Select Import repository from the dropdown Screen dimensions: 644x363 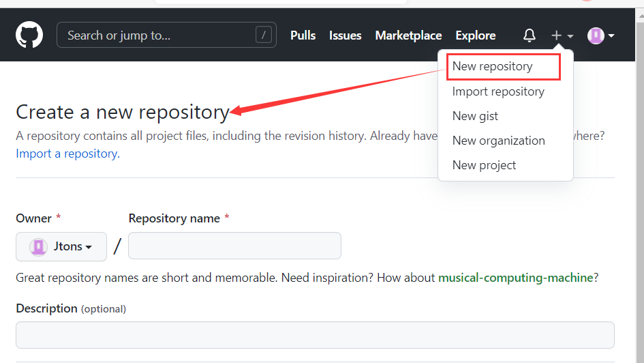(498, 91)
